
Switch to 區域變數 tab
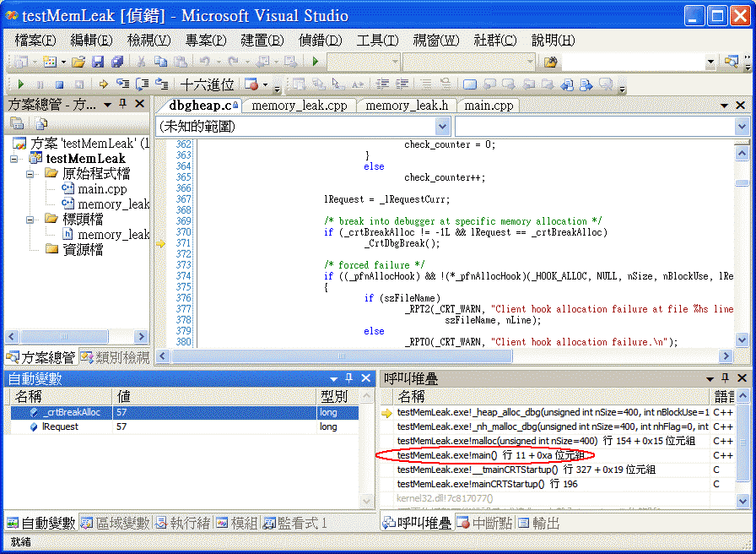point(116,523)
